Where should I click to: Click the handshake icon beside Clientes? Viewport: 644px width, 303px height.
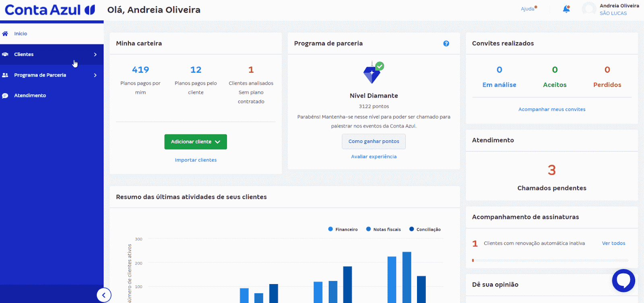coord(5,54)
